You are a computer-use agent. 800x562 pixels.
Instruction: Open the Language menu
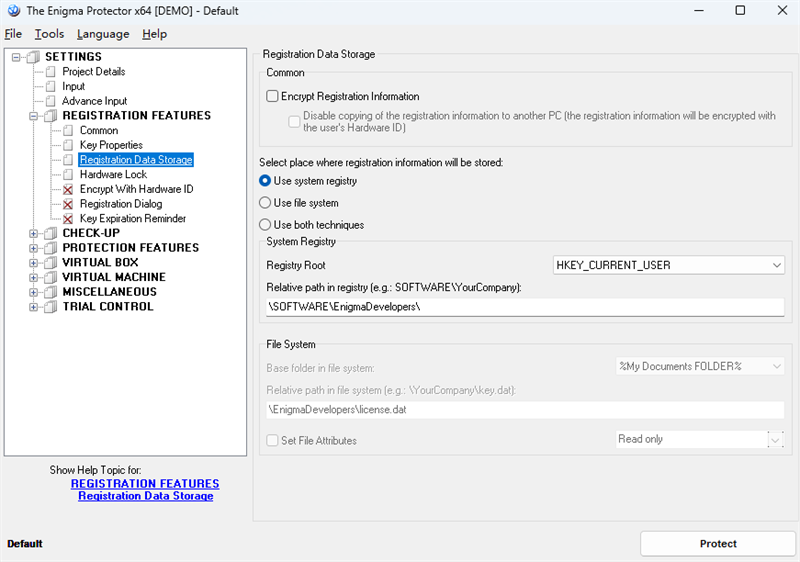point(103,34)
